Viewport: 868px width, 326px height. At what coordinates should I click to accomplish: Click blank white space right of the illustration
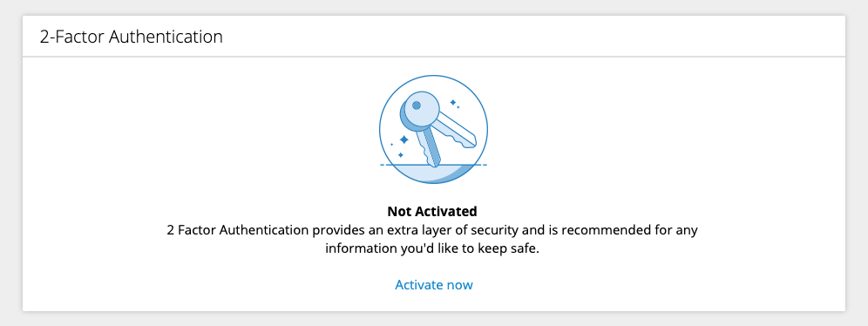tap(664, 132)
